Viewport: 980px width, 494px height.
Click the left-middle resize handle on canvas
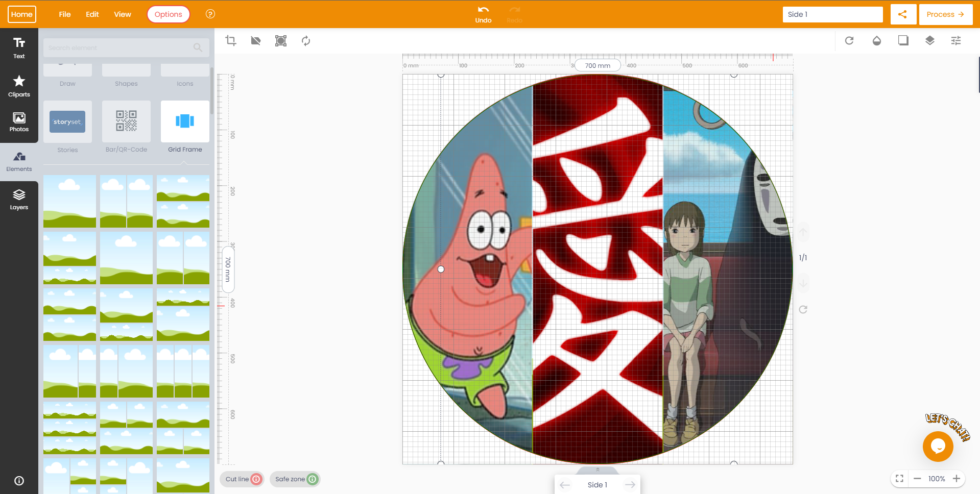(x=441, y=269)
